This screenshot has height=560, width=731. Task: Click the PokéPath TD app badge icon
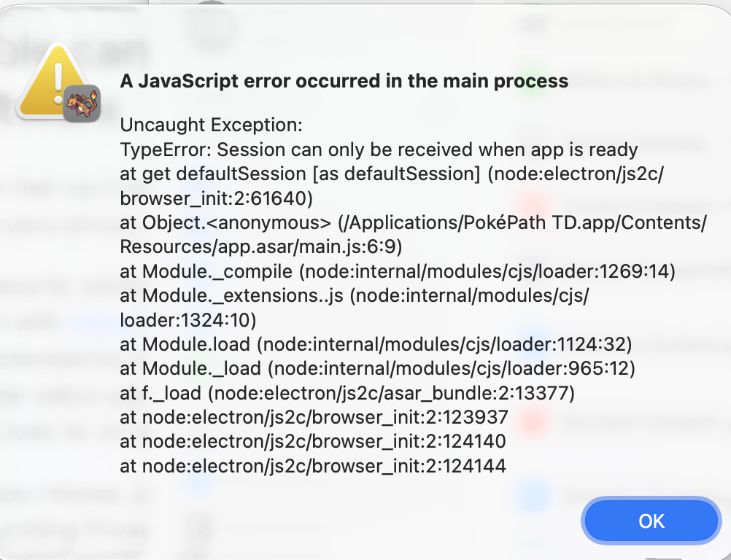[81, 103]
